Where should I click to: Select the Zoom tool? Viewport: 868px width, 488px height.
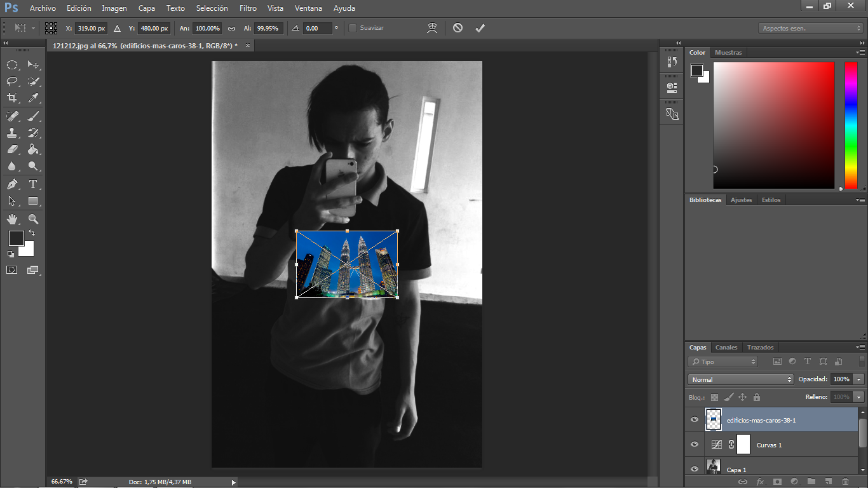[x=33, y=219]
